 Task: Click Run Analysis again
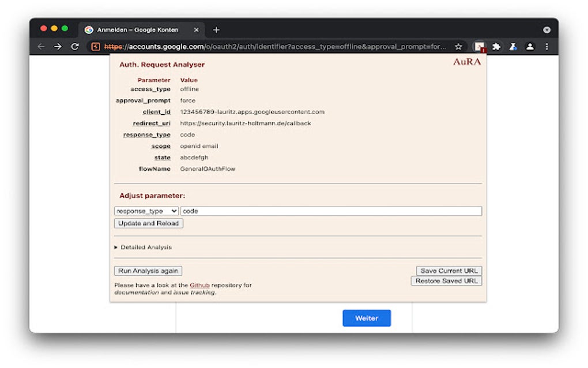(x=148, y=271)
